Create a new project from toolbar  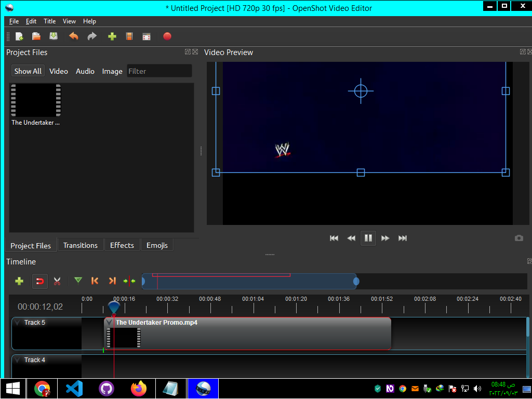tap(19, 36)
